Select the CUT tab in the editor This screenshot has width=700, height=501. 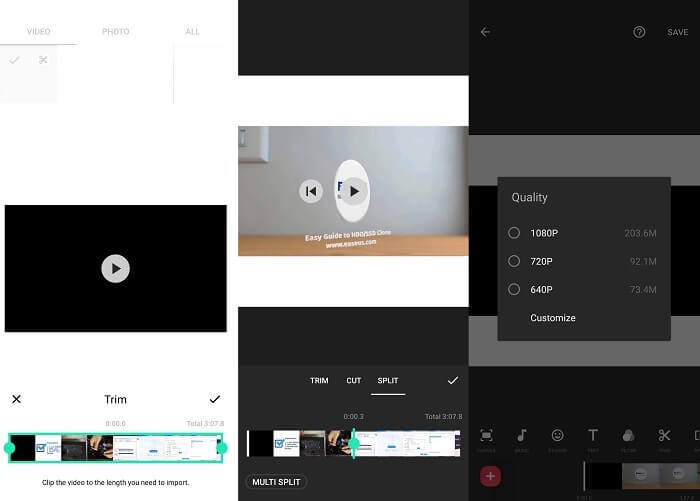(354, 380)
